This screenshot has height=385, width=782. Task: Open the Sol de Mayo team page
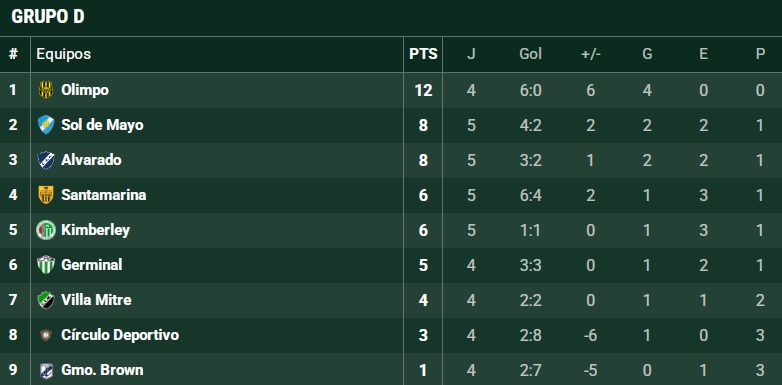102,125
